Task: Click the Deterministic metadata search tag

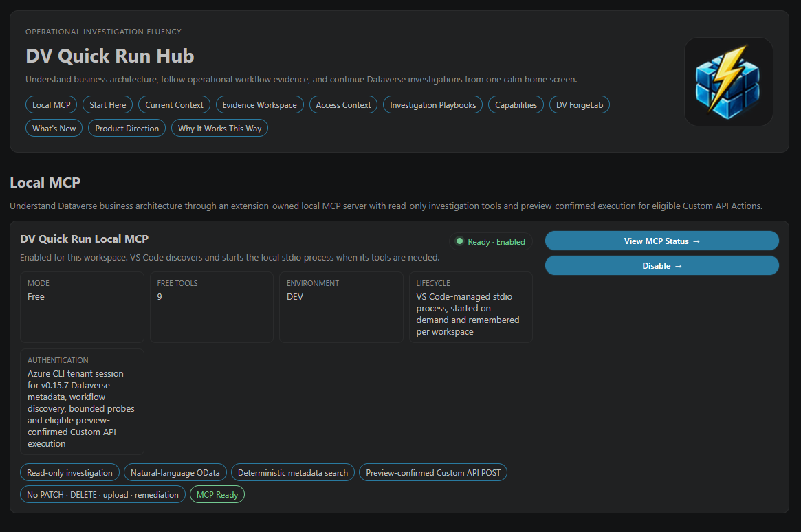Action: 293,473
